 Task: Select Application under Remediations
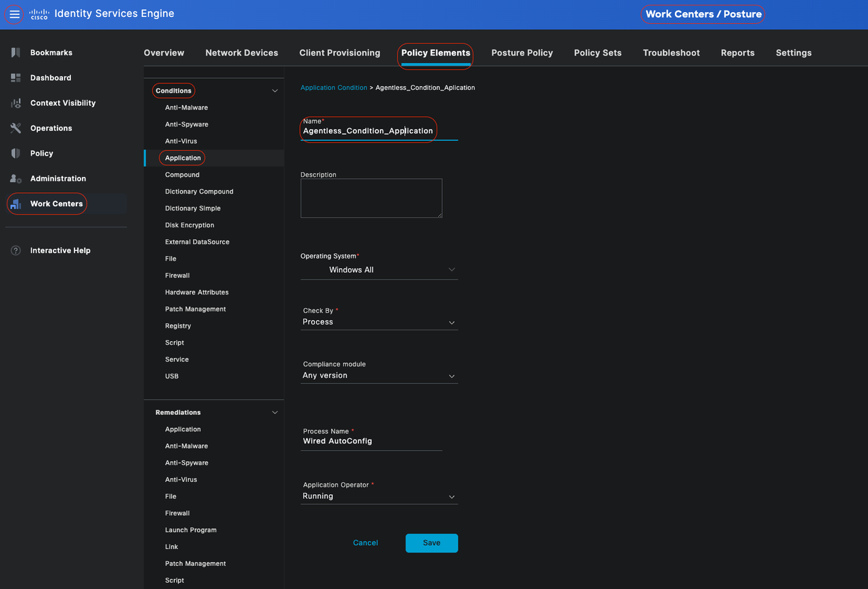183,429
